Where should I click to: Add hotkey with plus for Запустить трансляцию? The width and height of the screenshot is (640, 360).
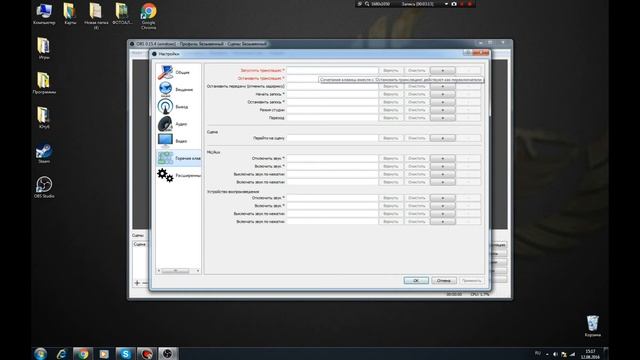coord(442,71)
